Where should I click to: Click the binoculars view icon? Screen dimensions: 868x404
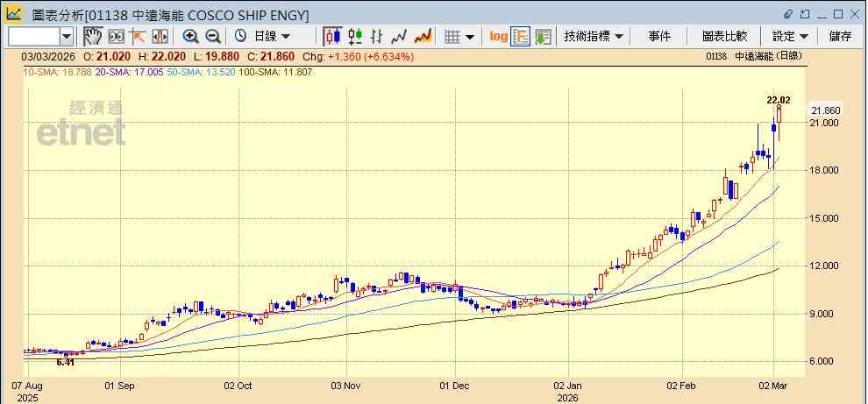(116, 37)
